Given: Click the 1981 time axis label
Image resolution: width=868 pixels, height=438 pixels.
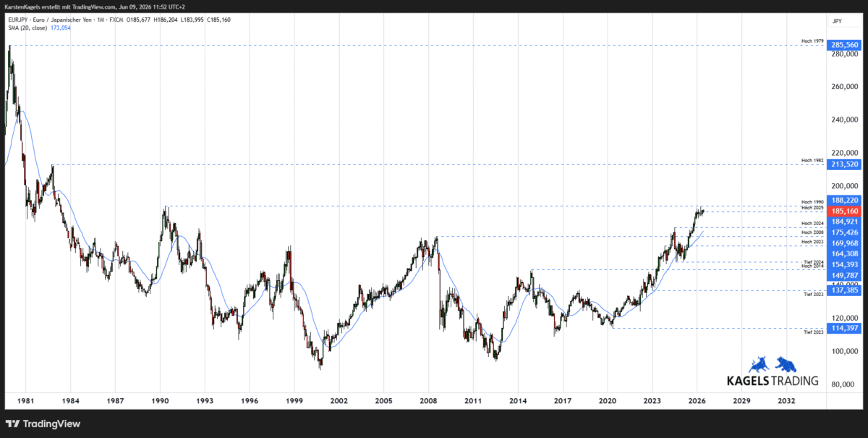Looking at the screenshot, I should click(x=25, y=400).
